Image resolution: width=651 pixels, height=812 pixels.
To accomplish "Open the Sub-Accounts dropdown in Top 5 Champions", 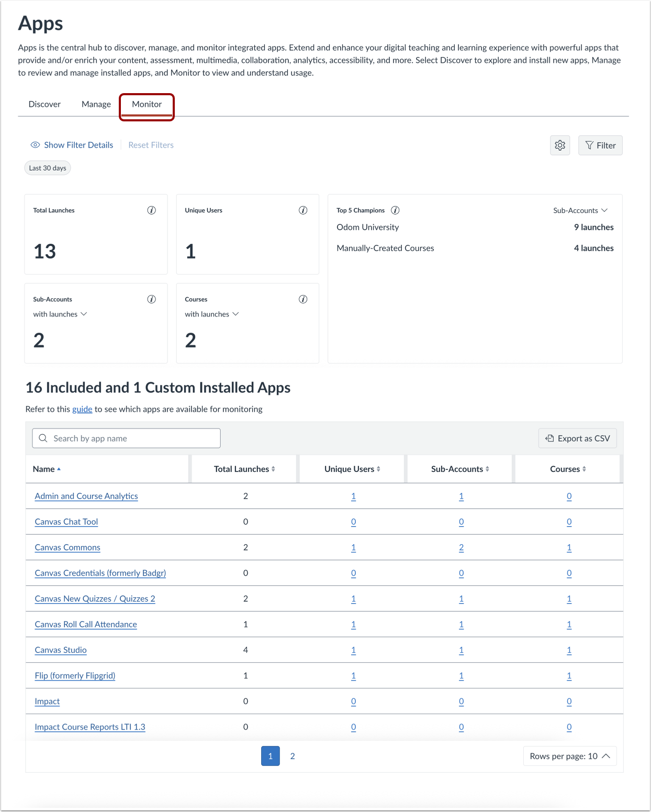I will pyautogui.click(x=580, y=210).
